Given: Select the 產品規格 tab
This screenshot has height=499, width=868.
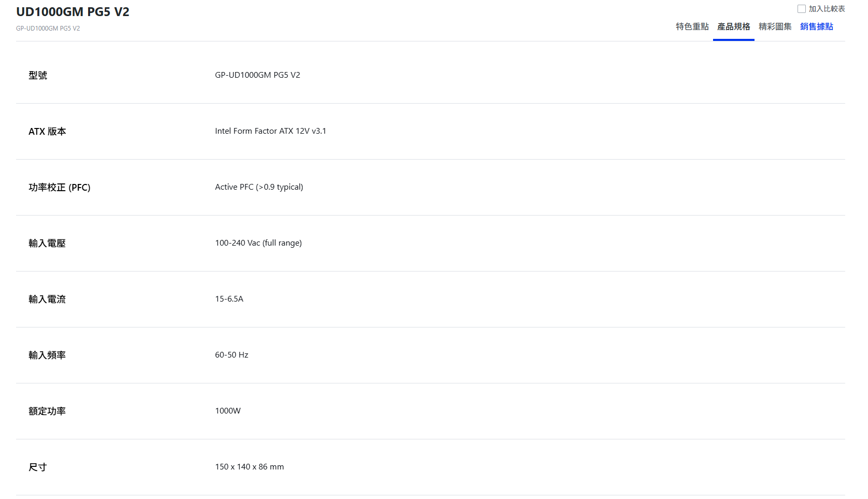Looking at the screenshot, I should [x=733, y=26].
